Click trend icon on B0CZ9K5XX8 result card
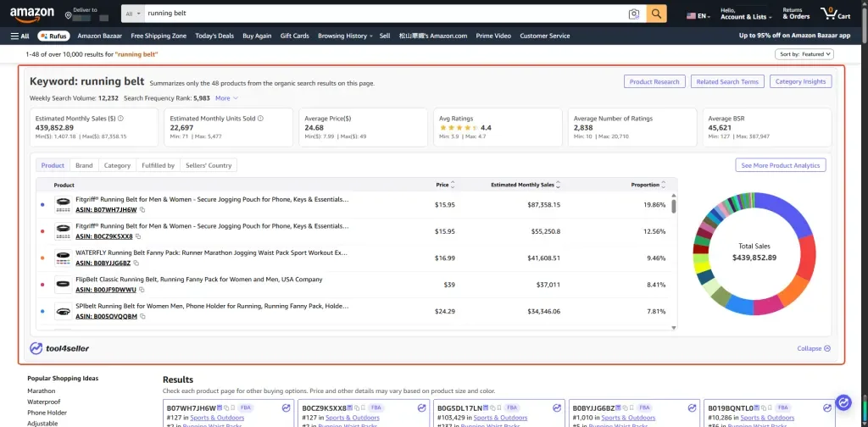The height and width of the screenshot is (427, 868). [421, 408]
